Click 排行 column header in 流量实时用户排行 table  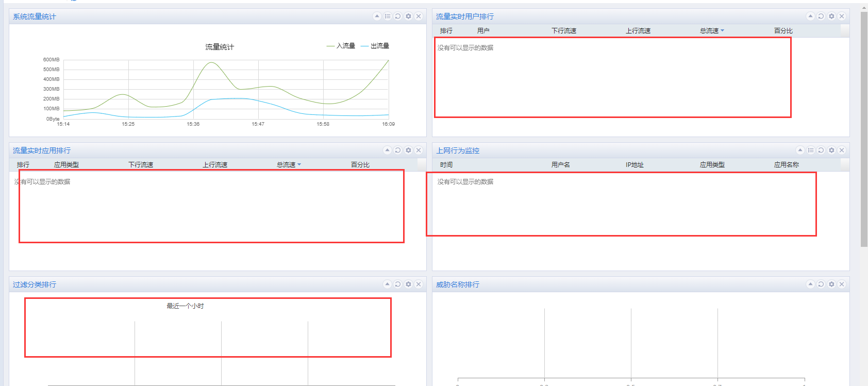[446, 31]
